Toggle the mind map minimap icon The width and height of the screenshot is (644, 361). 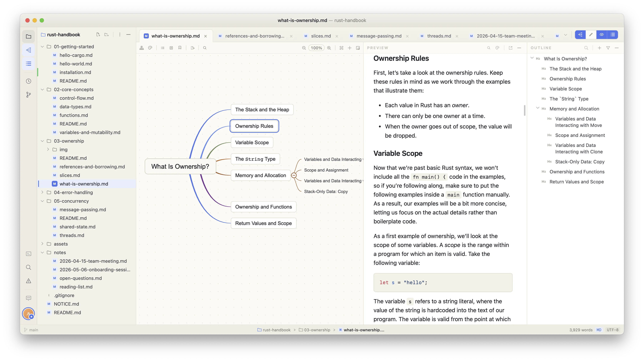coord(358,48)
